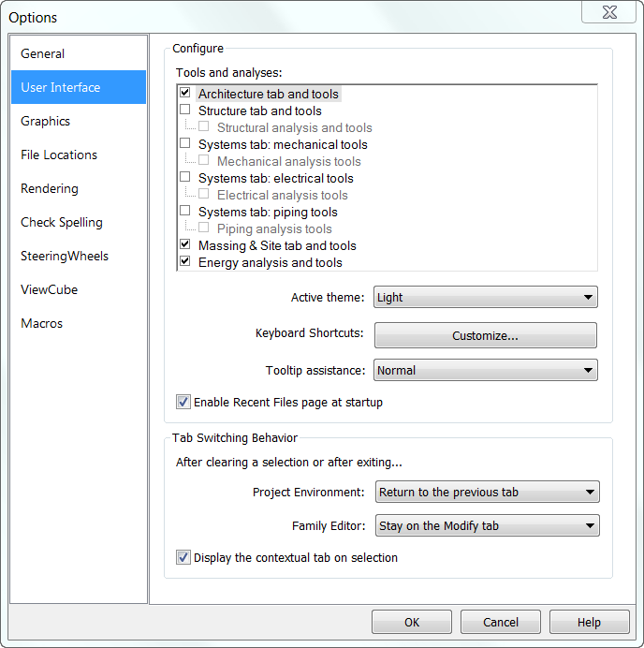Image resolution: width=644 pixels, height=648 pixels.
Task: Open the ViewCube options page
Action: point(79,289)
